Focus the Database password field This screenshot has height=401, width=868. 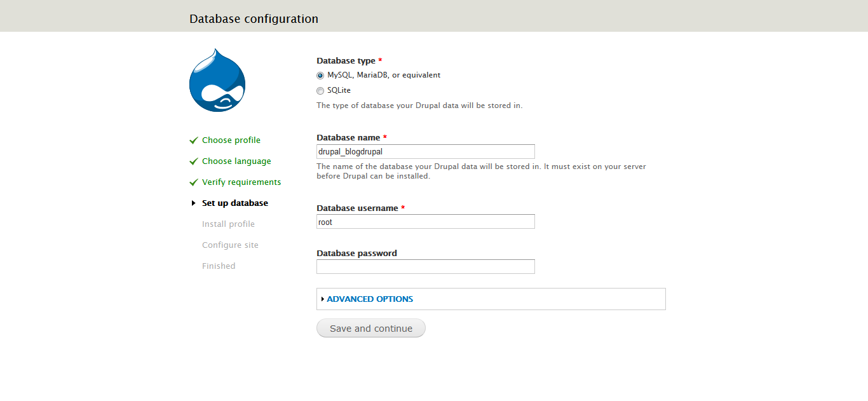(425, 266)
